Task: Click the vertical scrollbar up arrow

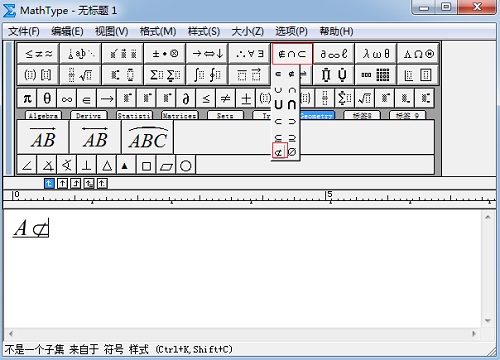Action: [488, 217]
